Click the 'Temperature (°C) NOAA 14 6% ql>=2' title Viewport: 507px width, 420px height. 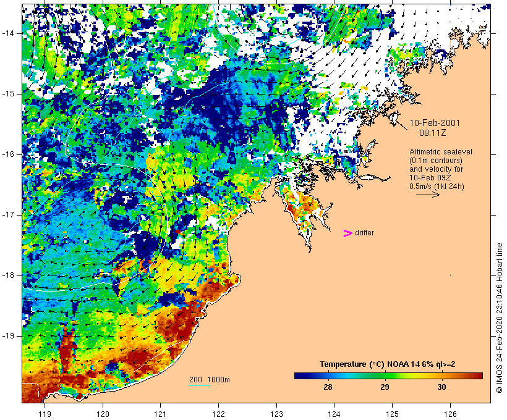click(x=388, y=364)
